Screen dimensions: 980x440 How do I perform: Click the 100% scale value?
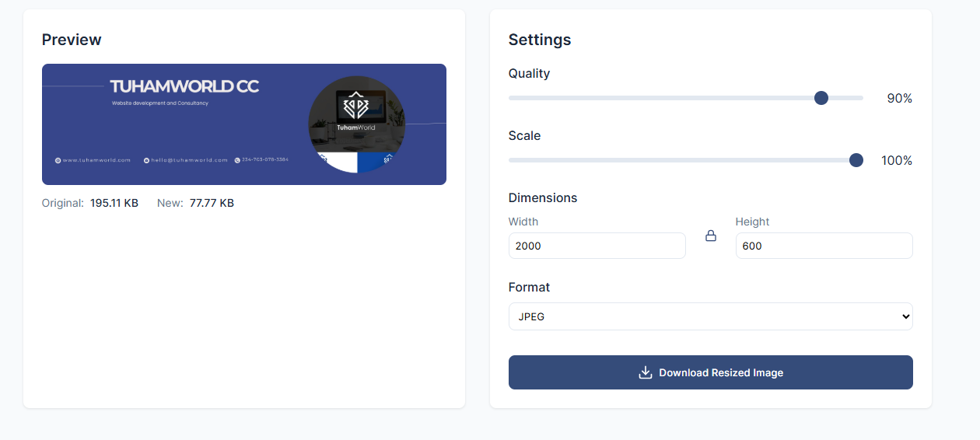click(896, 160)
